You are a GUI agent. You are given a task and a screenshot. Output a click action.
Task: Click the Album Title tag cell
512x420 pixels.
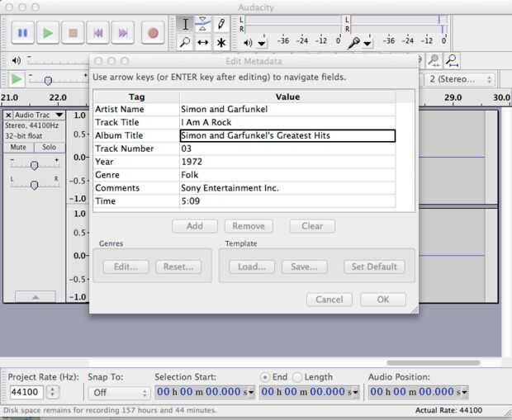tap(136, 135)
